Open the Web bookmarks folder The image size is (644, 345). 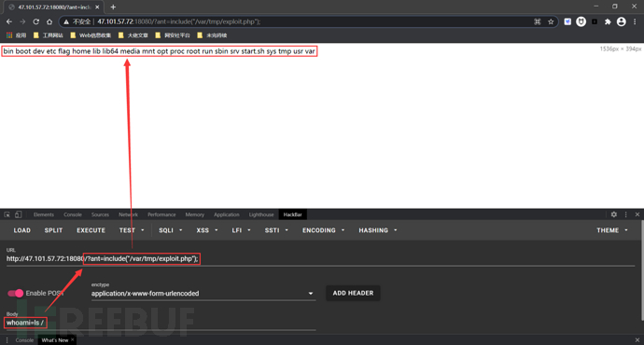click(91, 35)
